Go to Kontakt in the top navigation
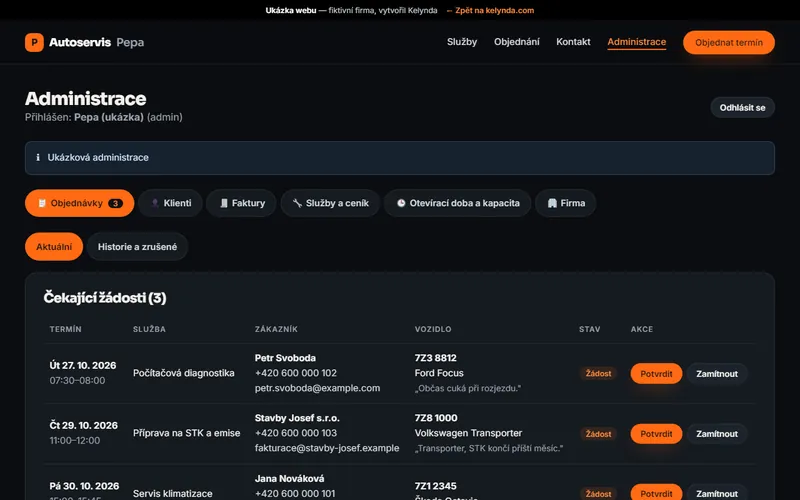Screen dimensions: 800x500 point(573,42)
